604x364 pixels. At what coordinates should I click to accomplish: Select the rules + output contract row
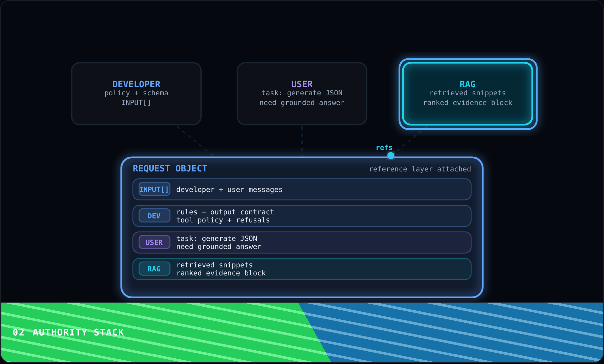click(302, 216)
